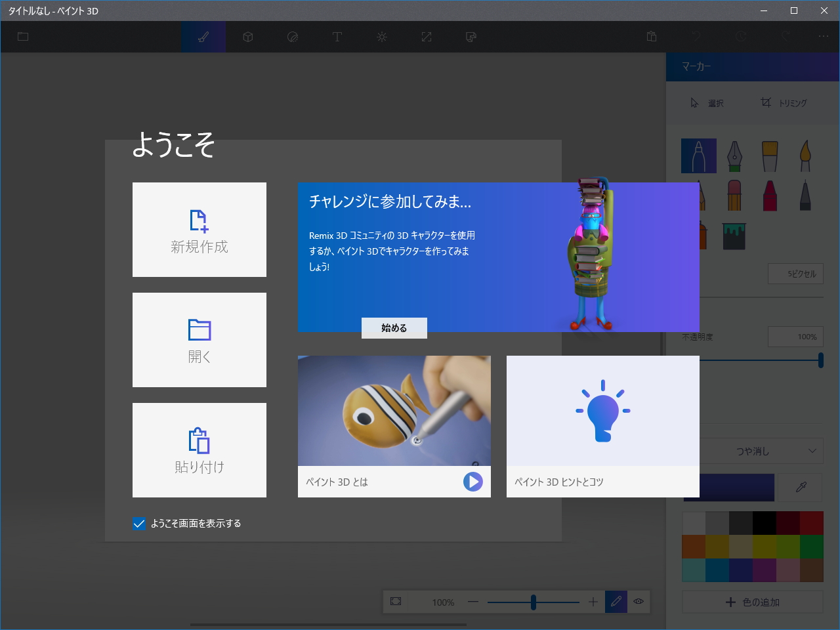Viewport: 840px width, 630px height.
Task: Select the Crayon tool
Action: pyautogui.click(x=769, y=194)
